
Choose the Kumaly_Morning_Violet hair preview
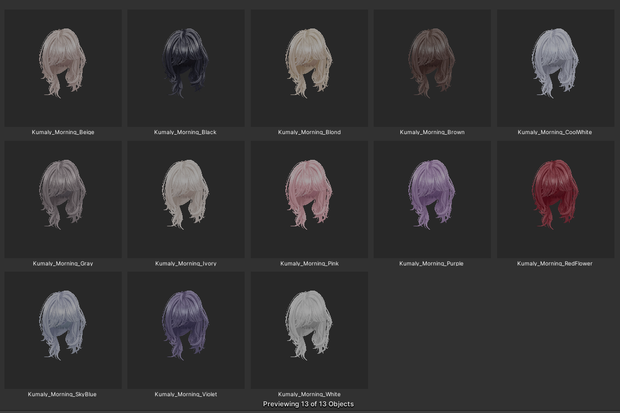pyautogui.click(x=186, y=330)
